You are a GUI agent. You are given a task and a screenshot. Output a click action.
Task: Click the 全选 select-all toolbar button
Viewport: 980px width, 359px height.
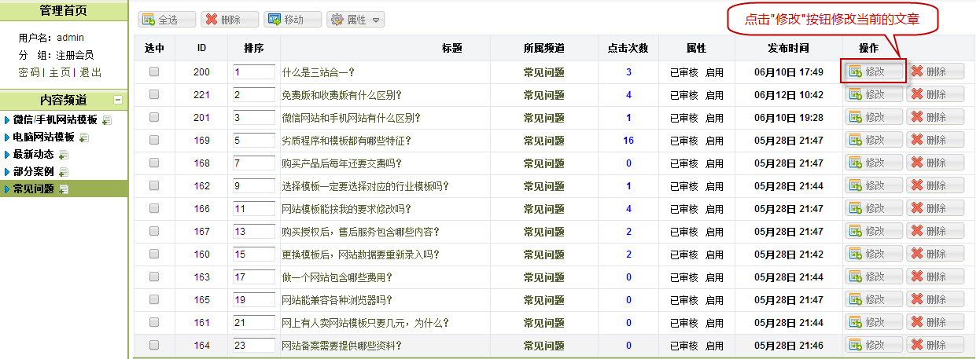(x=166, y=20)
